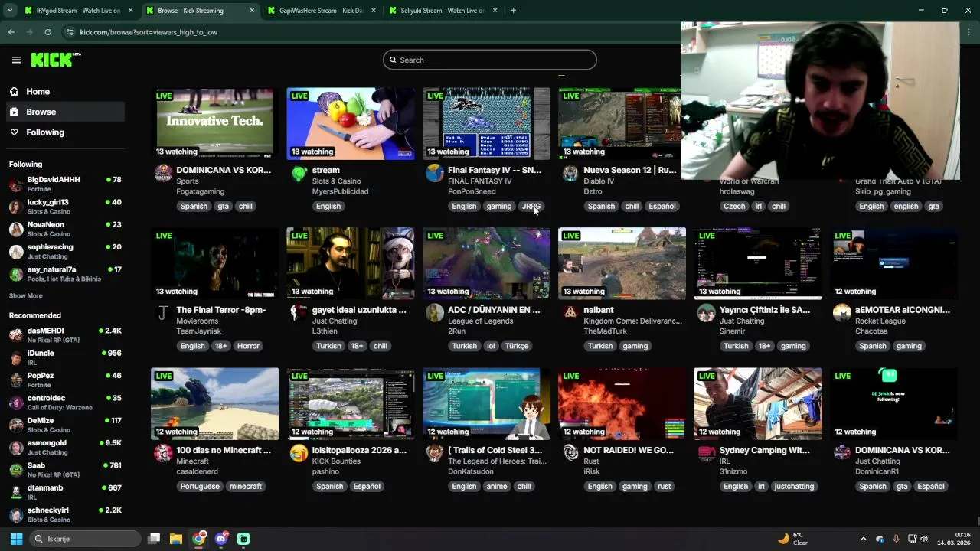Open The Final Terror -8pm- stream title
Viewport: 980px width, 551px height.
(x=221, y=310)
